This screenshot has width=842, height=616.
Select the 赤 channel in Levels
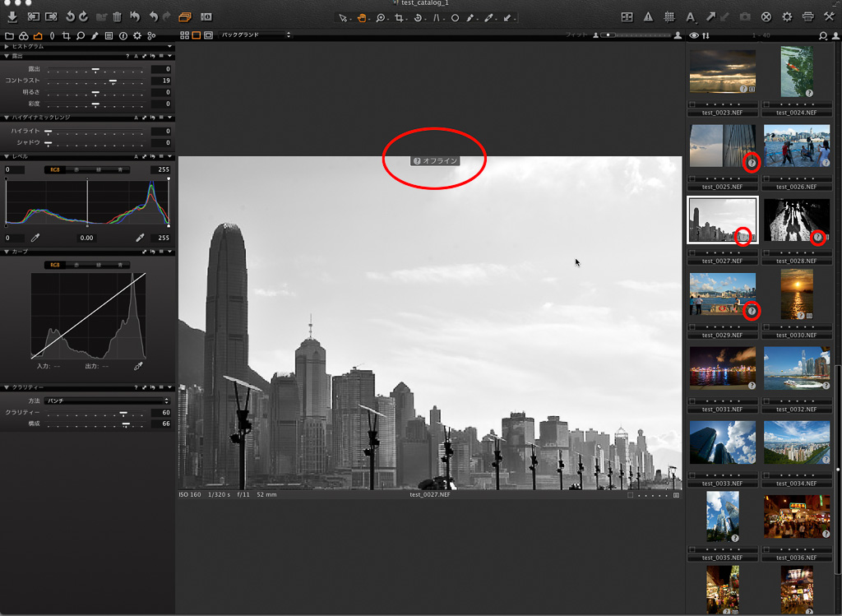point(76,169)
